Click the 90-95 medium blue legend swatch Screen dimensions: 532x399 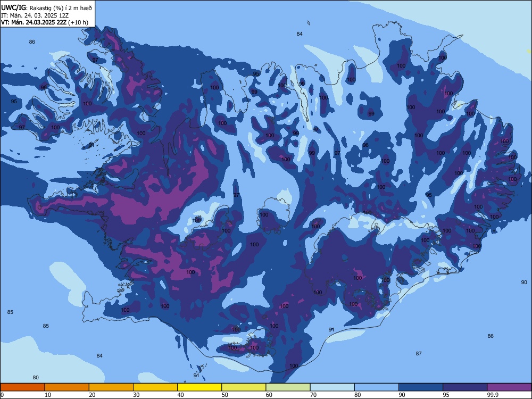point(421,387)
